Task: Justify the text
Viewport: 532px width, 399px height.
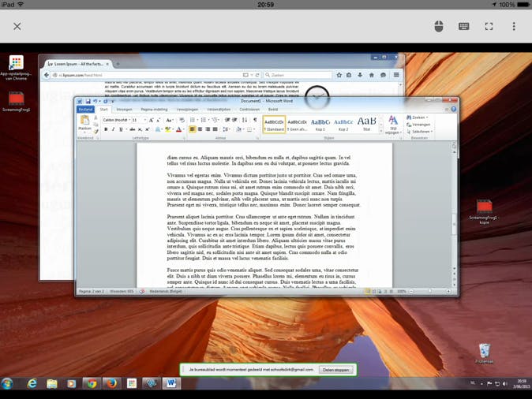Action: [215, 129]
